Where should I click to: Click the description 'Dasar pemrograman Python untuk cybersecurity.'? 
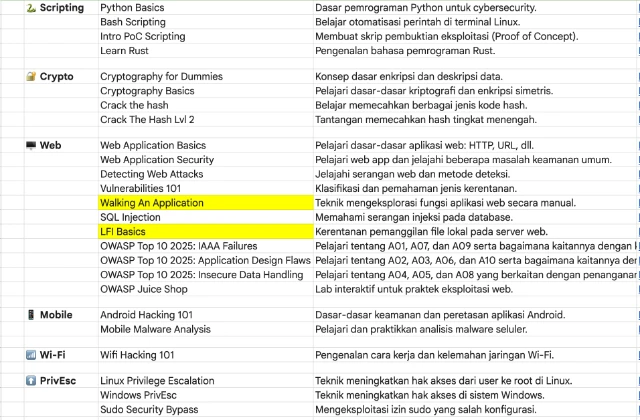(x=426, y=8)
